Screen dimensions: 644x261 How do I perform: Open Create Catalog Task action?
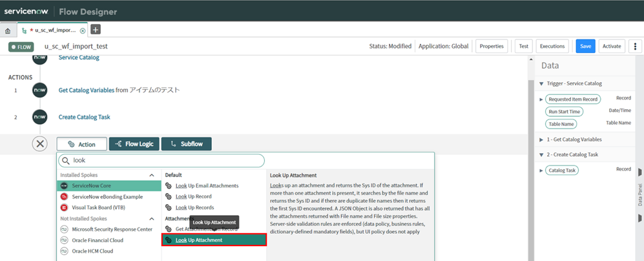[x=84, y=117]
